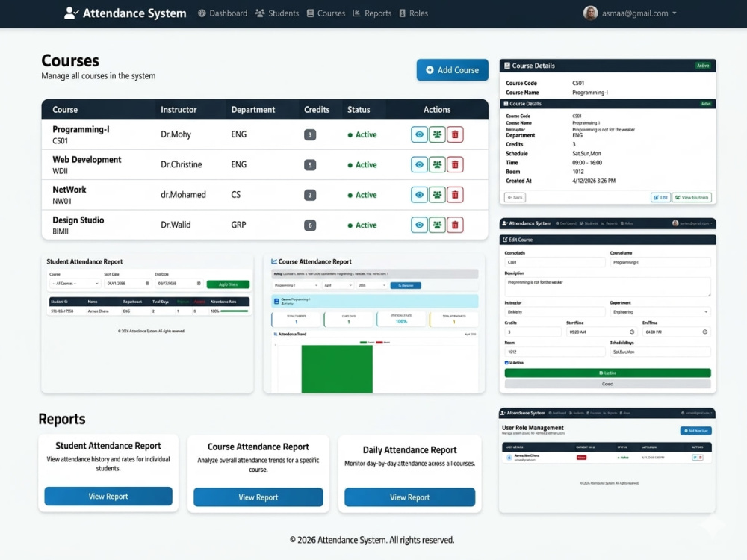Screen dimensions: 747x560
Task: Delete the NetWork course
Action: [x=455, y=195]
